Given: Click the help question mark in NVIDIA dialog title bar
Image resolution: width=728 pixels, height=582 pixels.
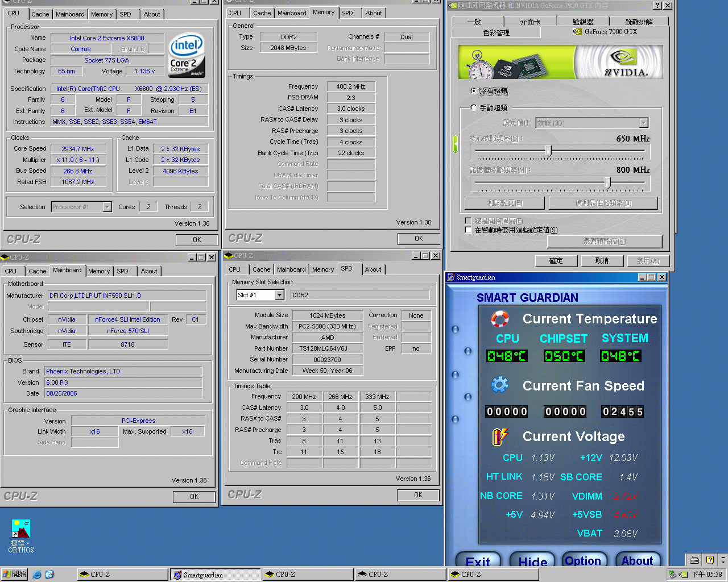Looking at the screenshot, I should tap(657, 6).
